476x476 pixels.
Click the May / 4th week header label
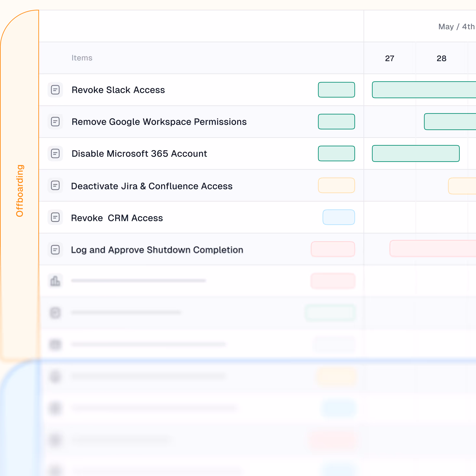point(456,27)
